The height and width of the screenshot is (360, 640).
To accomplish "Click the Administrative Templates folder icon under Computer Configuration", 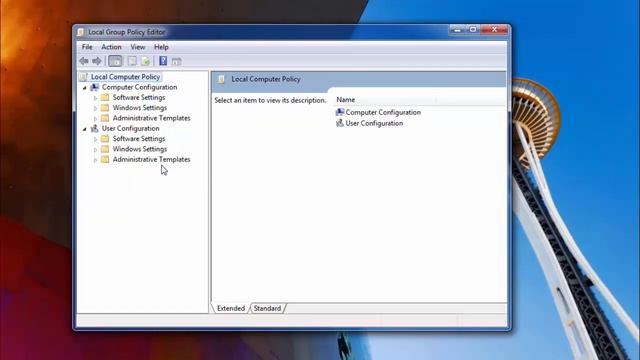I will [x=105, y=118].
